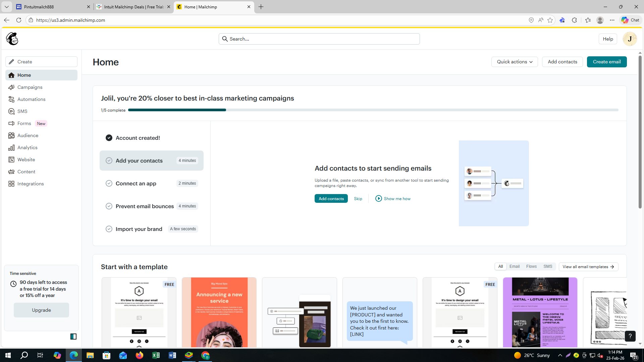This screenshot has height=362, width=644.
Task: Select the Connect an app checklist step
Action: pyautogui.click(x=152, y=183)
